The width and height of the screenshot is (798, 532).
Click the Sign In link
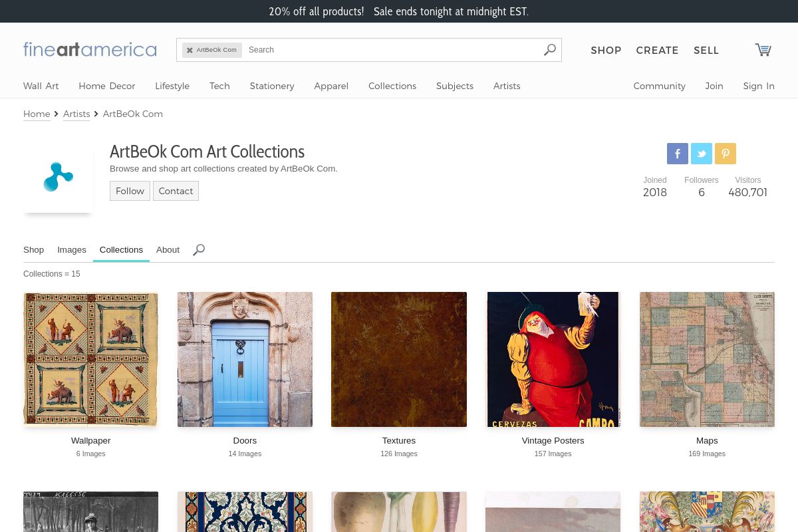[x=759, y=86]
